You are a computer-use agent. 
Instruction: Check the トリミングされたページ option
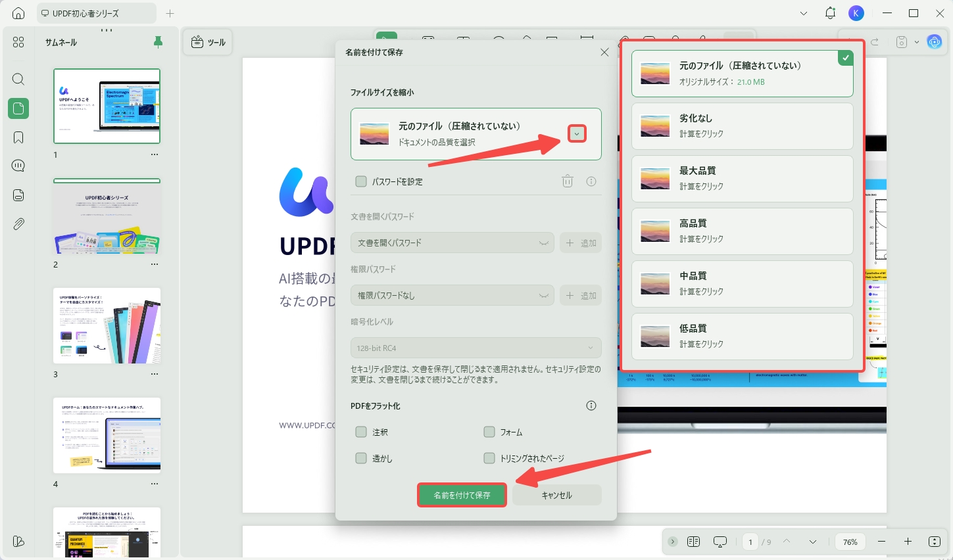(x=489, y=458)
